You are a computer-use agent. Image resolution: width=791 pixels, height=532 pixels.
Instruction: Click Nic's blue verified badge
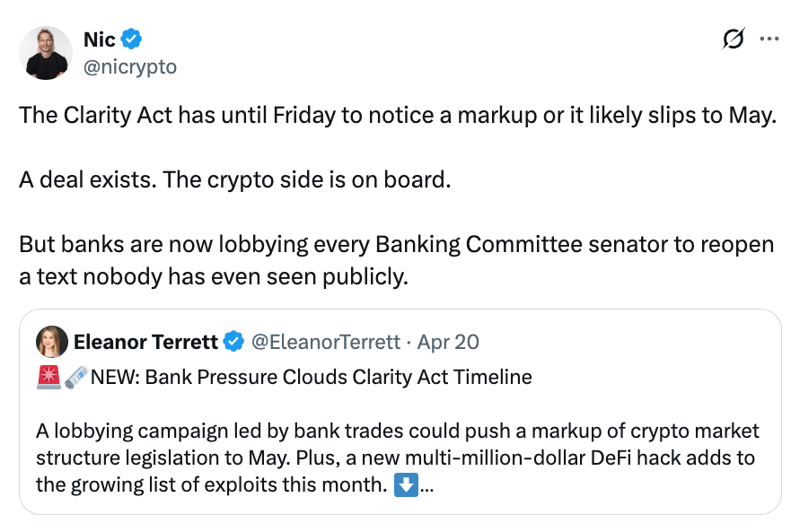[x=132, y=39]
